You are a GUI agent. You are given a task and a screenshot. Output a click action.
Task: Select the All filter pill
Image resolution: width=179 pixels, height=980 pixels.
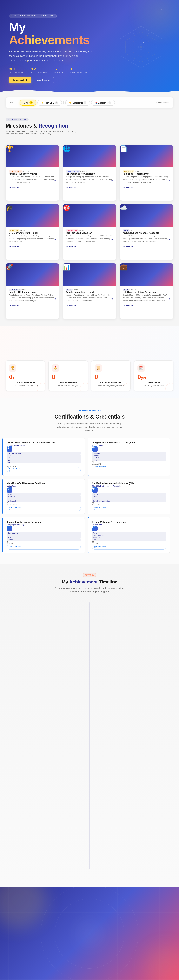click(28, 103)
